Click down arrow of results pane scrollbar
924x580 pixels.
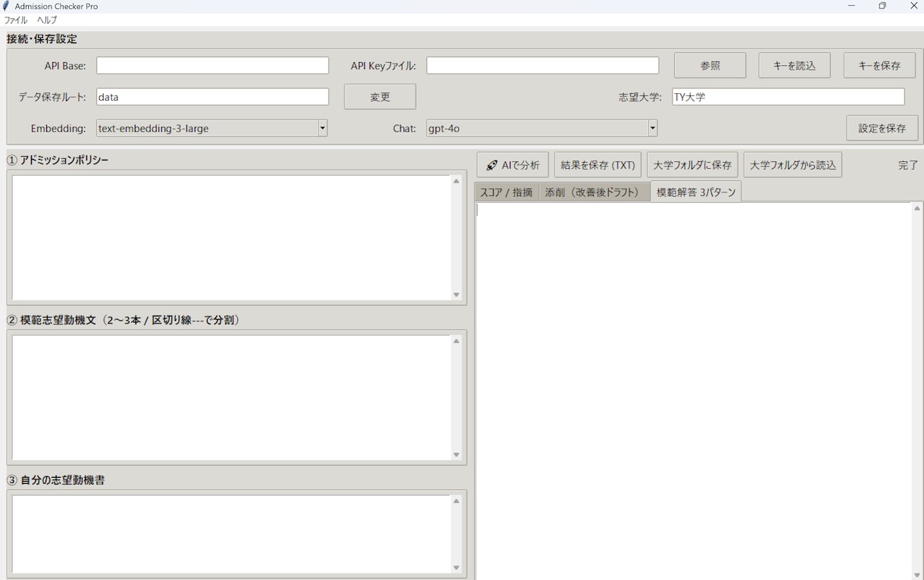point(917,575)
